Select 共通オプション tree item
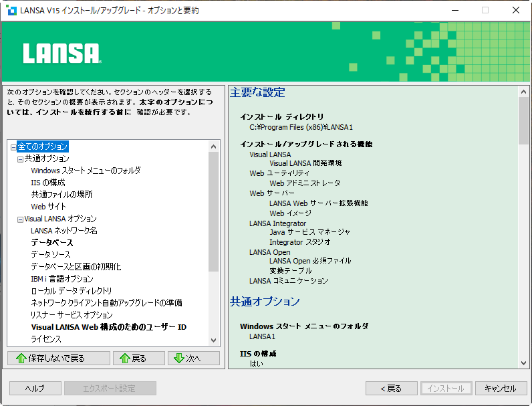The image size is (532, 406). 47,159
